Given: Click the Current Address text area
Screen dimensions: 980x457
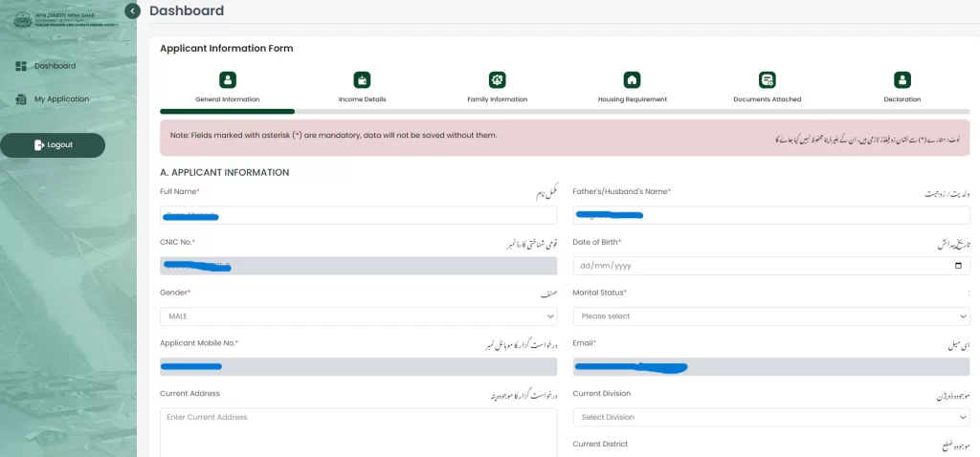Looking at the screenshot, I should [358, 432].
